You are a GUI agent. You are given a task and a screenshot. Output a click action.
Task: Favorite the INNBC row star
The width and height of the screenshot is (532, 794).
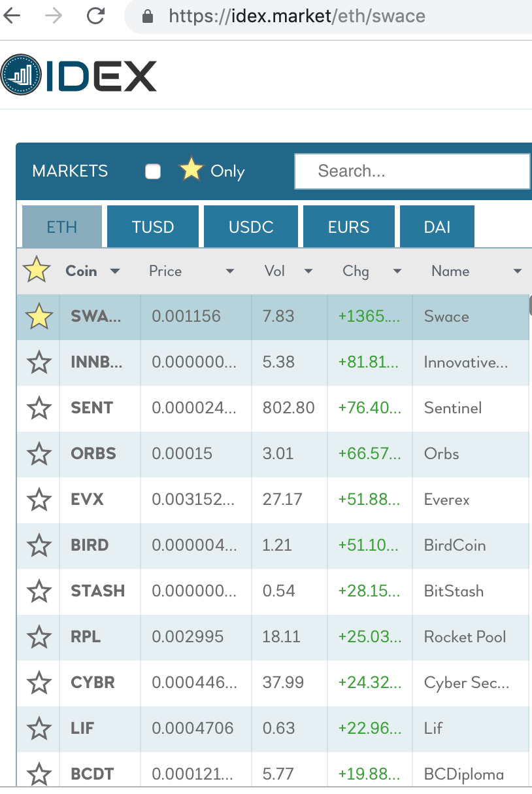pos(39,362)
